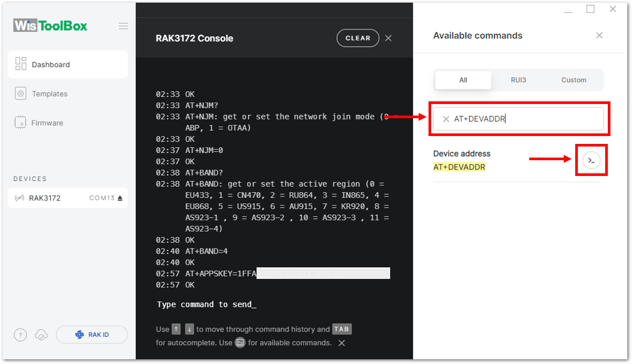The width and height of the screenshot is (632, 364).
Task: Close the Available commands panel
Action: [599, 35]
